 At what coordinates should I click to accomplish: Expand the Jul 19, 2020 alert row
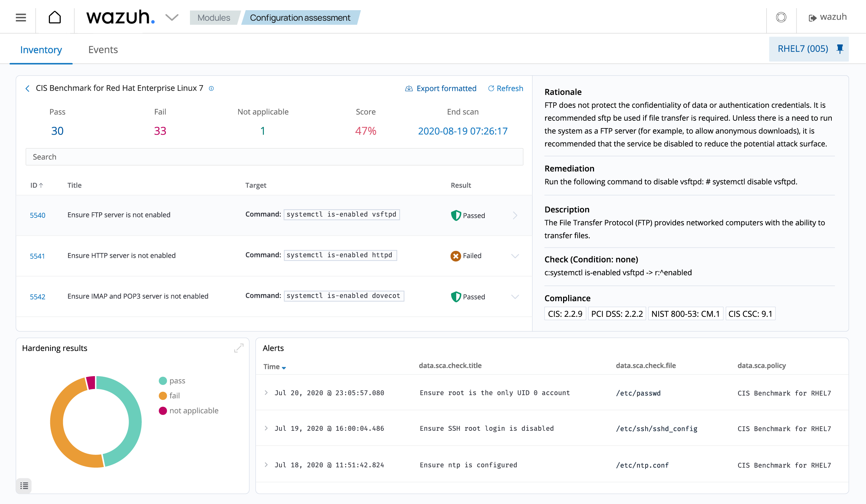pos(266,428)
